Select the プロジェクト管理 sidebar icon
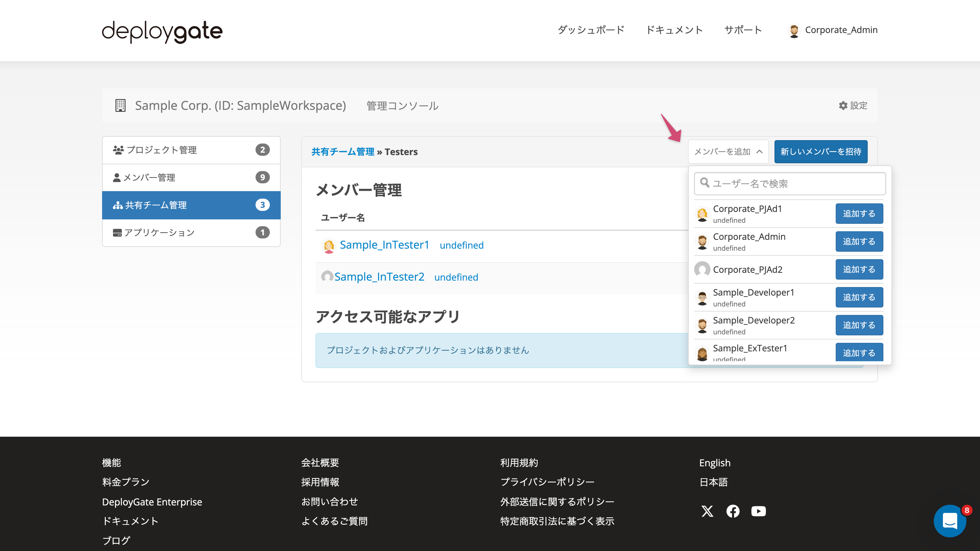The width and height of the screenshot is (980, 551). (x=118, y=149)
